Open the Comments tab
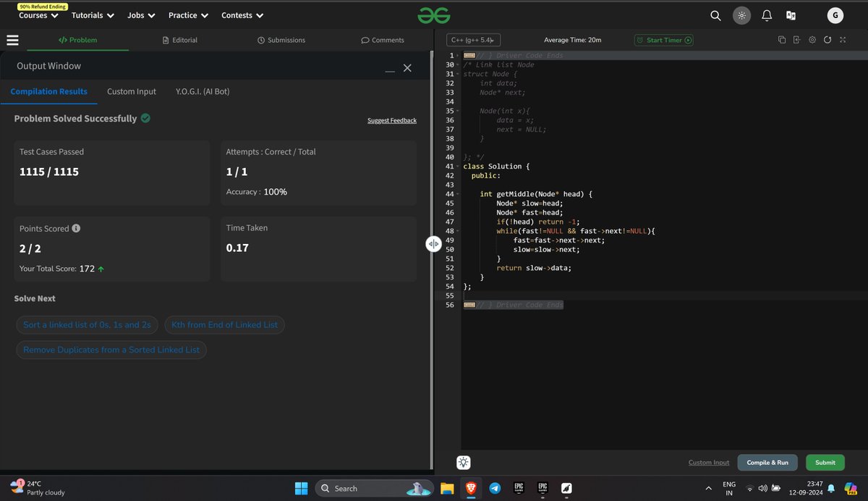Image resolution: width=868 pixels, height=501 pixels. coord(383,41)
